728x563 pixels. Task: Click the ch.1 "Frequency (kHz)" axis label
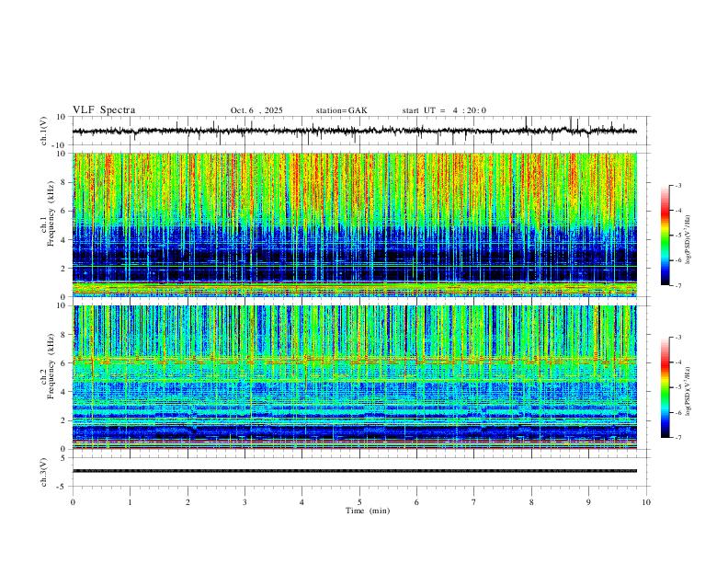(51, 214)
